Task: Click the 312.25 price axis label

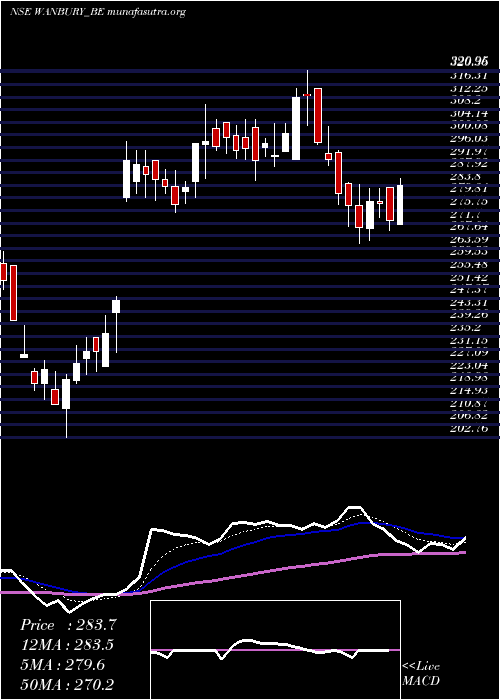Action: coord(468,88)
